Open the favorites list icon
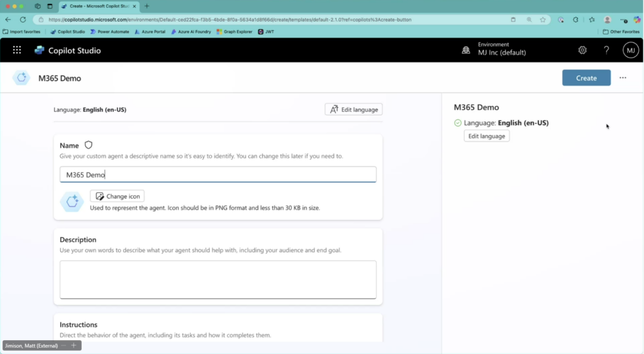Image resolution: width=644 pixels, height=354 pixels. click(x=592, y=19)
